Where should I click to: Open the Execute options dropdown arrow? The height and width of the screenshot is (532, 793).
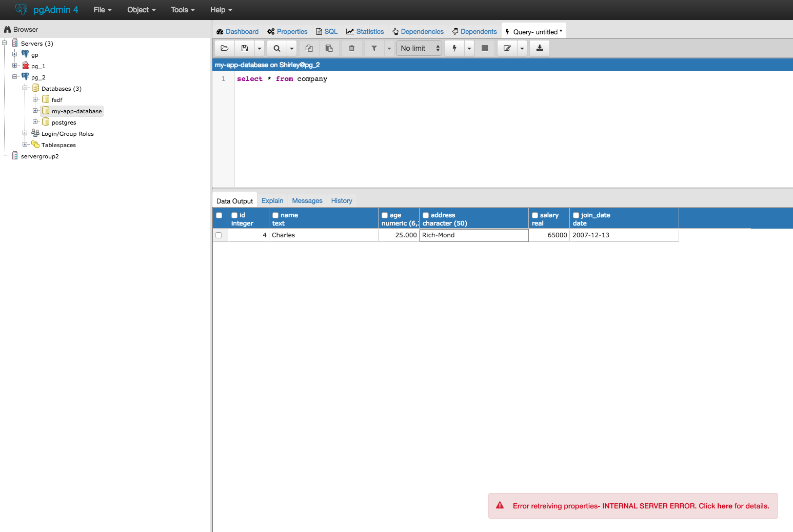point(469,48)
